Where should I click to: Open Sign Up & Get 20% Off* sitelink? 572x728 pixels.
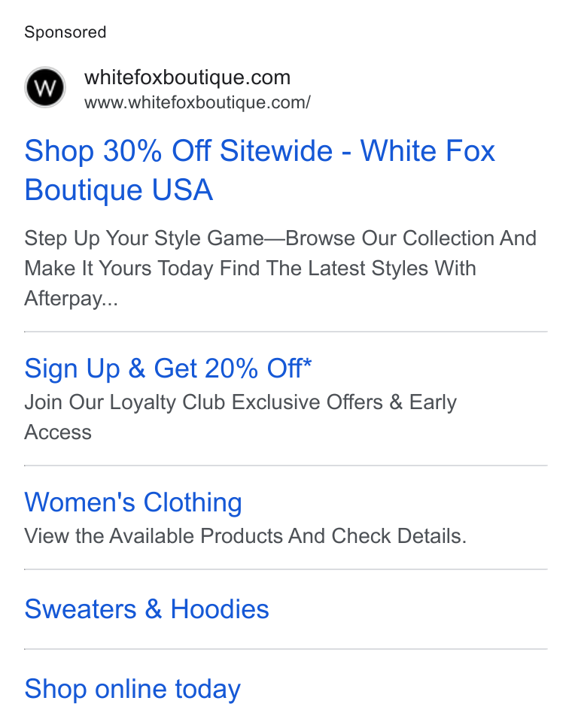(168, 369)
